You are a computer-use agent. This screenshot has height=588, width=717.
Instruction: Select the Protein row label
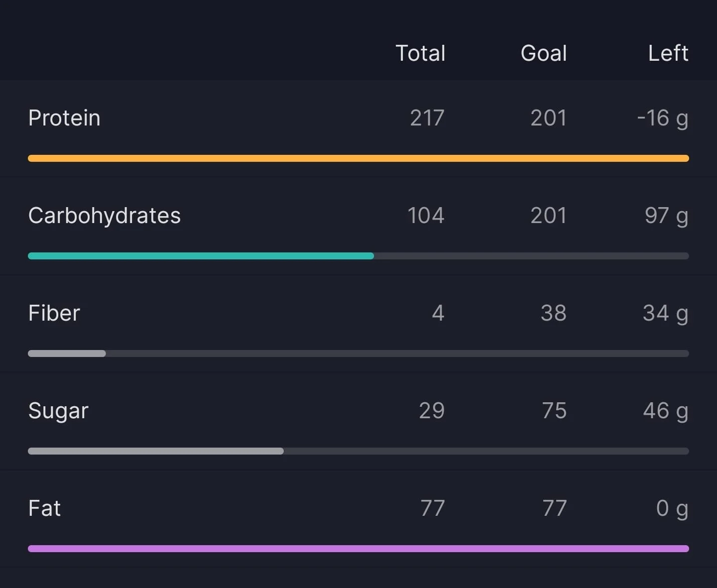tap(64, 118)
